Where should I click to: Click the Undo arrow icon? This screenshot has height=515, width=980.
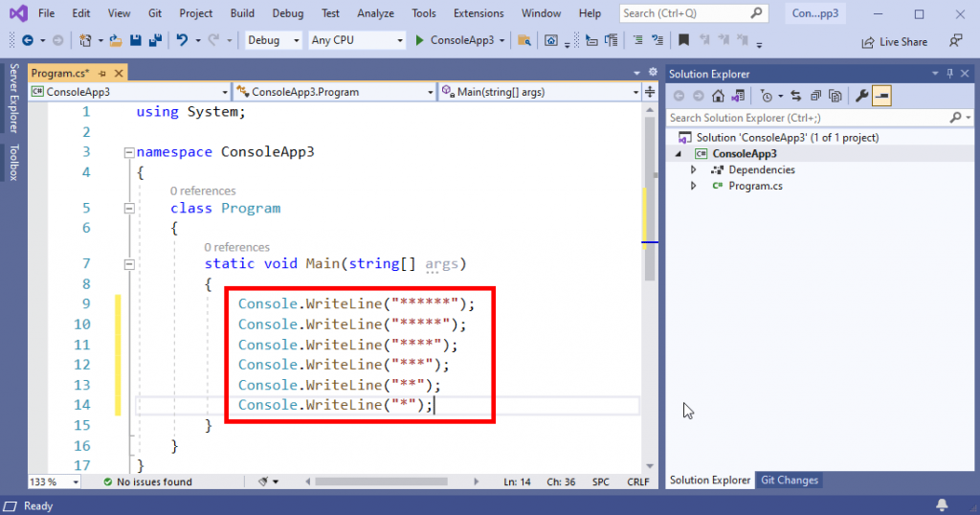182,40
